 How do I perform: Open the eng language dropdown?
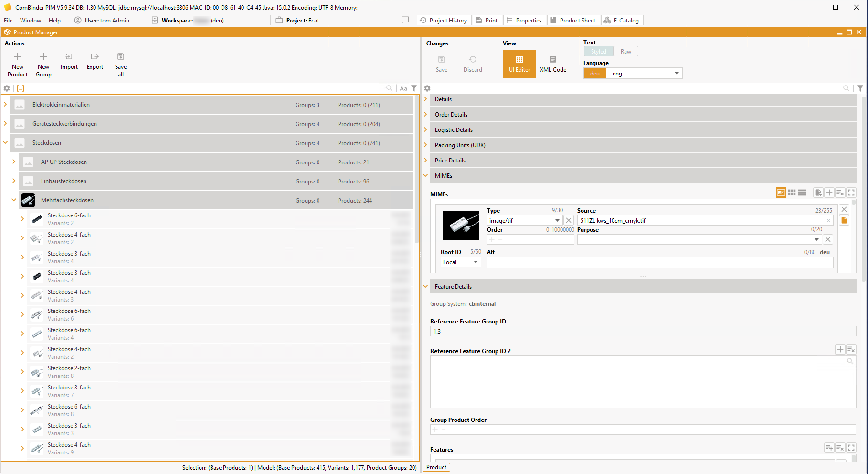(x=676, y=74)
